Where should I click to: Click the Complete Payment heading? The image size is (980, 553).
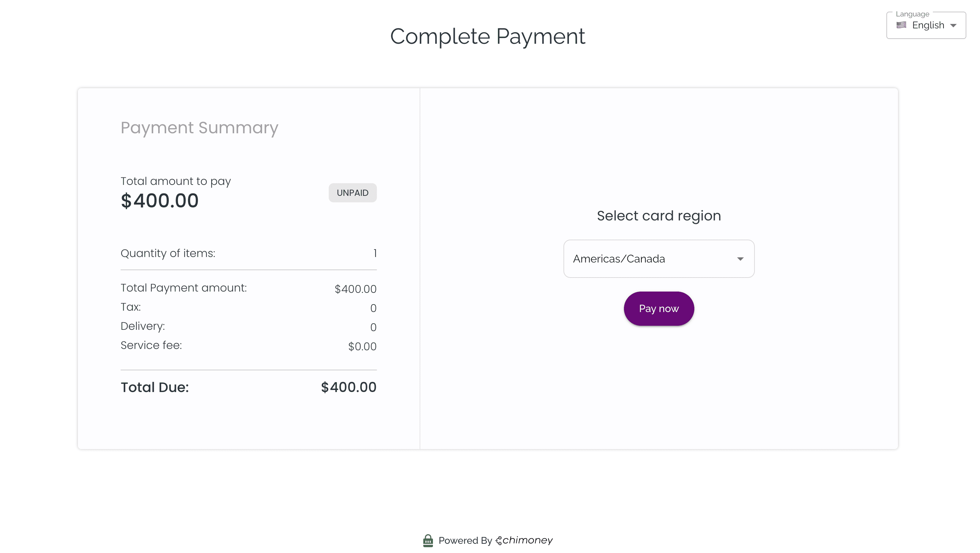tap(487, 37)
